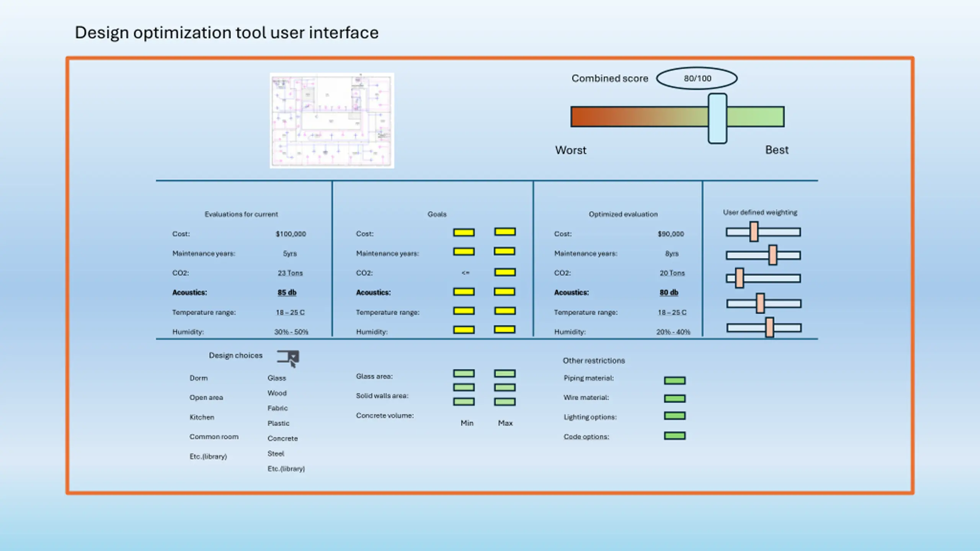Select Dorm in Design choices
Image resolution: width=980 pixels, height=551 pixels.
coord(199,378)
